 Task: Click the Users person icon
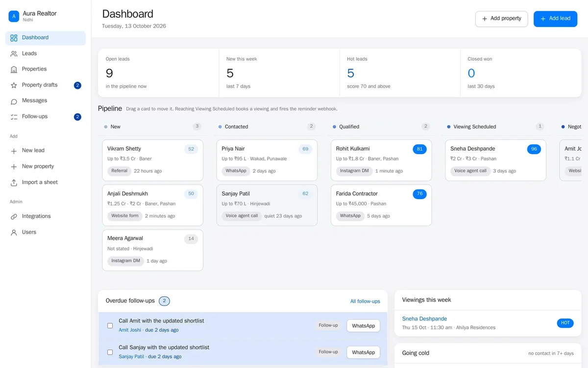pos(14,233)
